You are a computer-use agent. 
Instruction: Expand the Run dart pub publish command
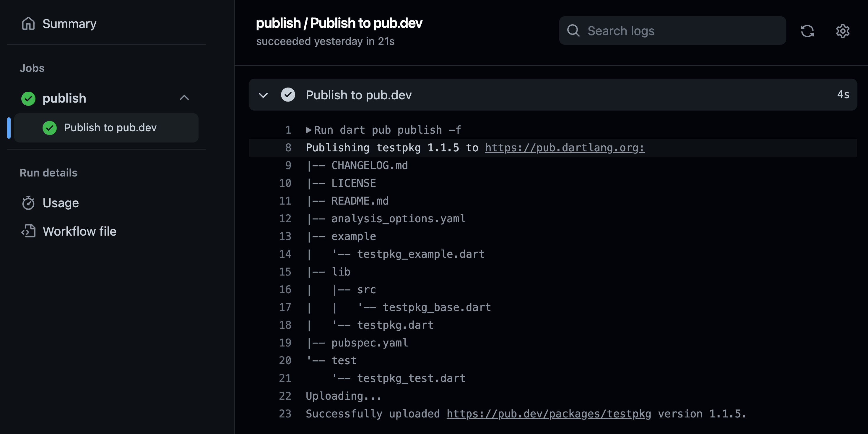(x=308, y=130)
